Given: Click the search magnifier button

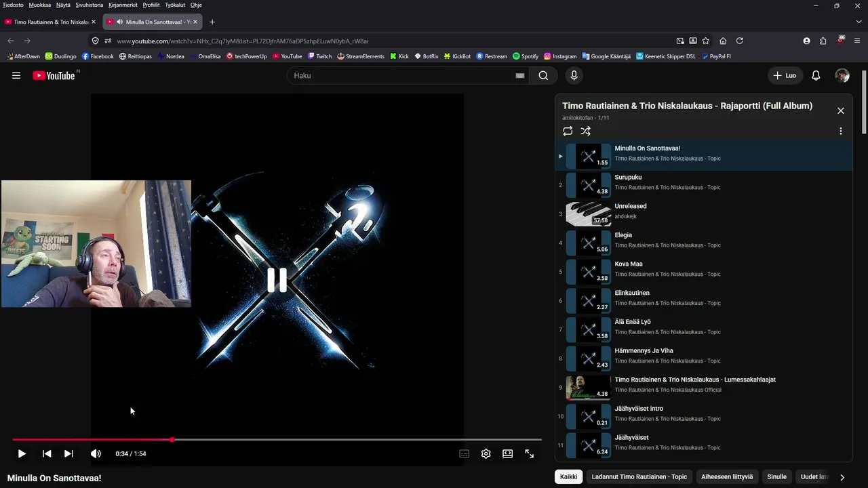Looking at the screenshot, I should point(543,75).
